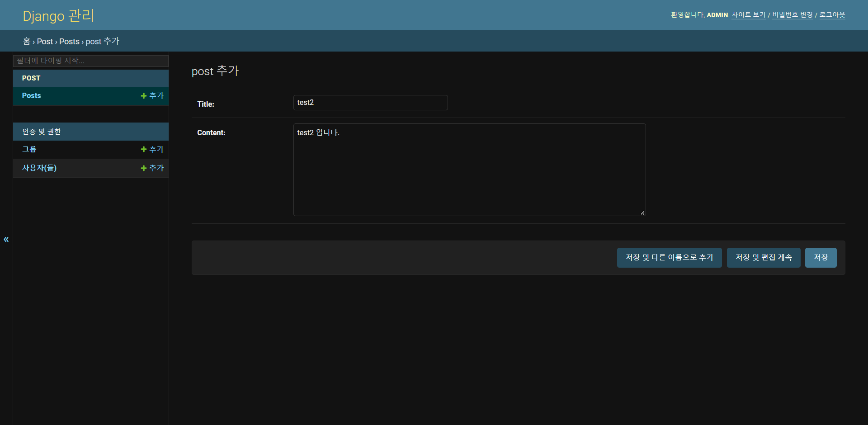The height and width of the screenshot is (425, 868).
Task: Click 로그아웃 to log out
Action: pos(832,15)
